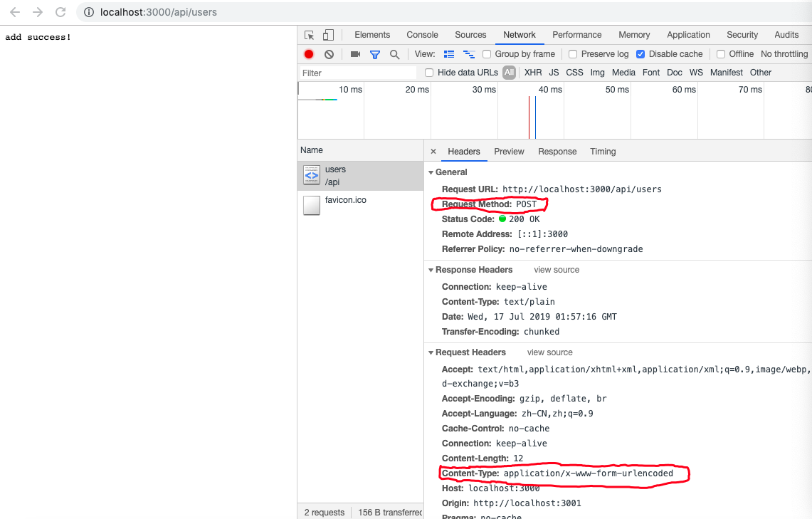The image size is (812, 519).
Task: Collapse the General section triangle
Action: coord(431,172)
